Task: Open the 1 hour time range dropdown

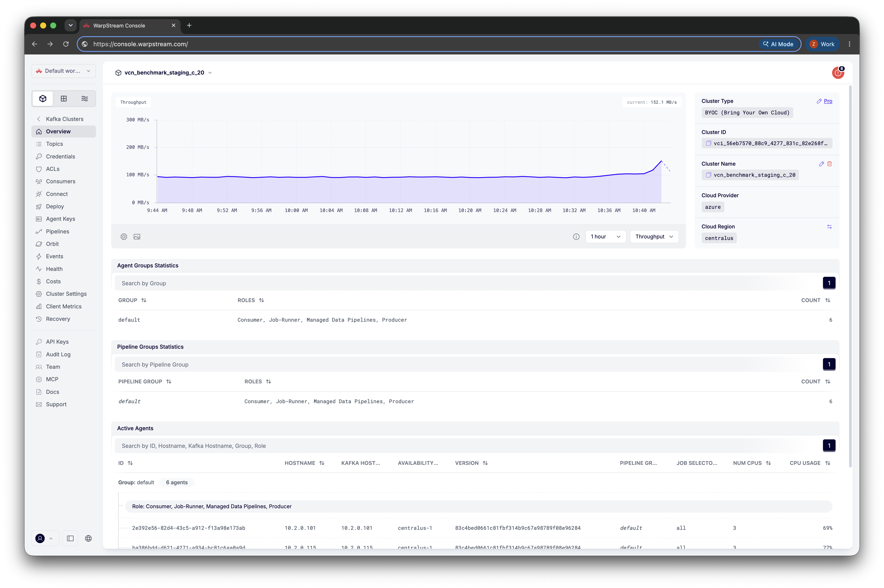Action: pyautogui.click(x=606, y=237)
